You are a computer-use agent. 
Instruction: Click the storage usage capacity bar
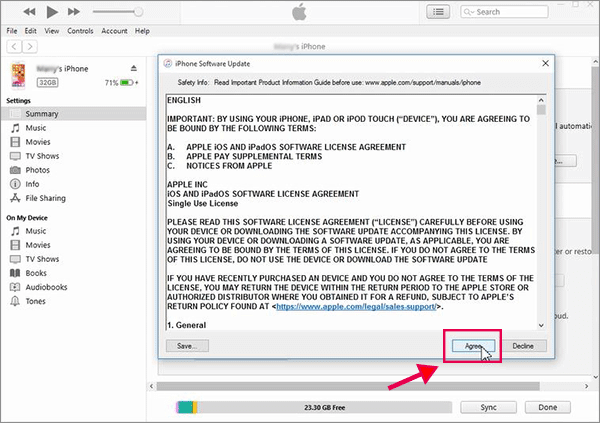314,407
